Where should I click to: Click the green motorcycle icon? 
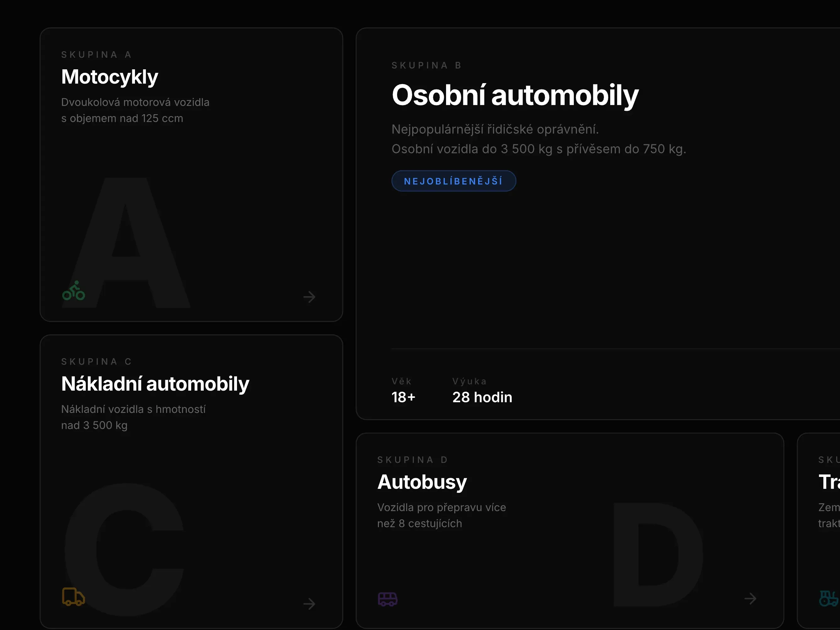point(73,291)
